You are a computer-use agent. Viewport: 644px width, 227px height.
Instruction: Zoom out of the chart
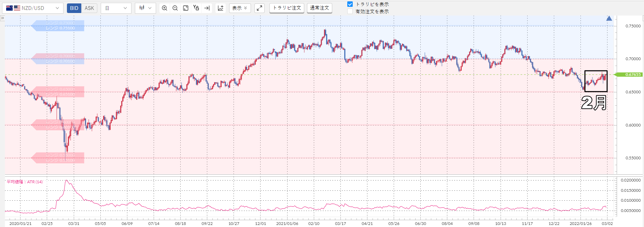tap(175, 8)
